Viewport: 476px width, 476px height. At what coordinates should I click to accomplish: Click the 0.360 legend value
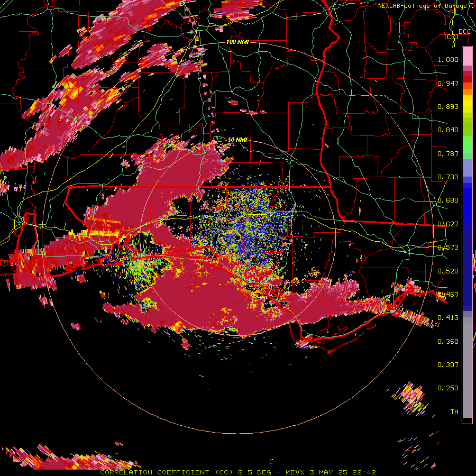point(448,342)
